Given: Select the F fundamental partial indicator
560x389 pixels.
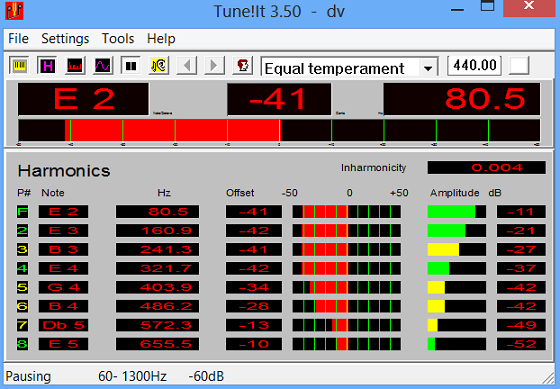Looking at the screenshot, I should tap(22, 211).
